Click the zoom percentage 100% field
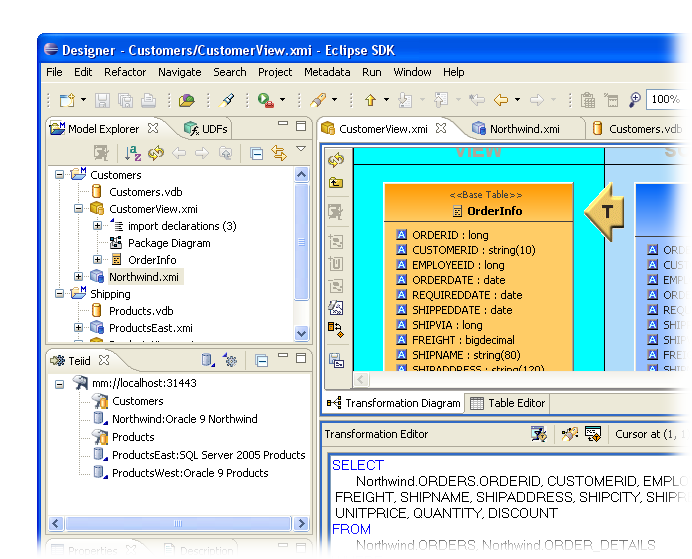The height and width of the screenshot is (559, 692). 666,99
